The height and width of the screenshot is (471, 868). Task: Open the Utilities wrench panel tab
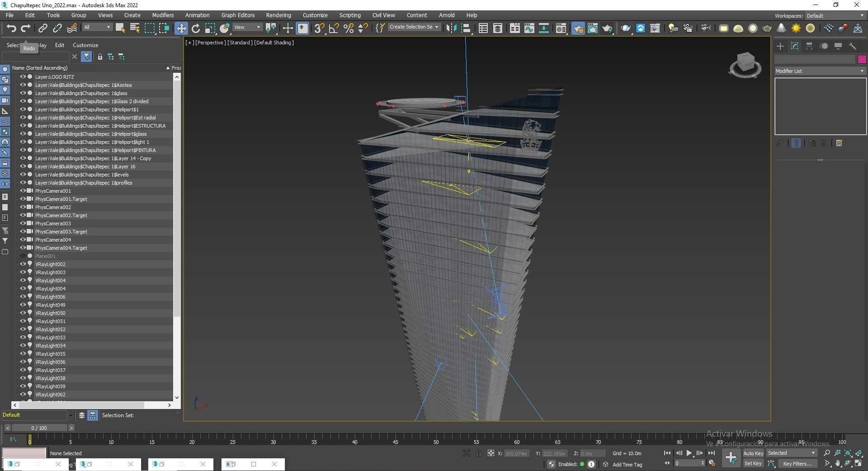853,46
